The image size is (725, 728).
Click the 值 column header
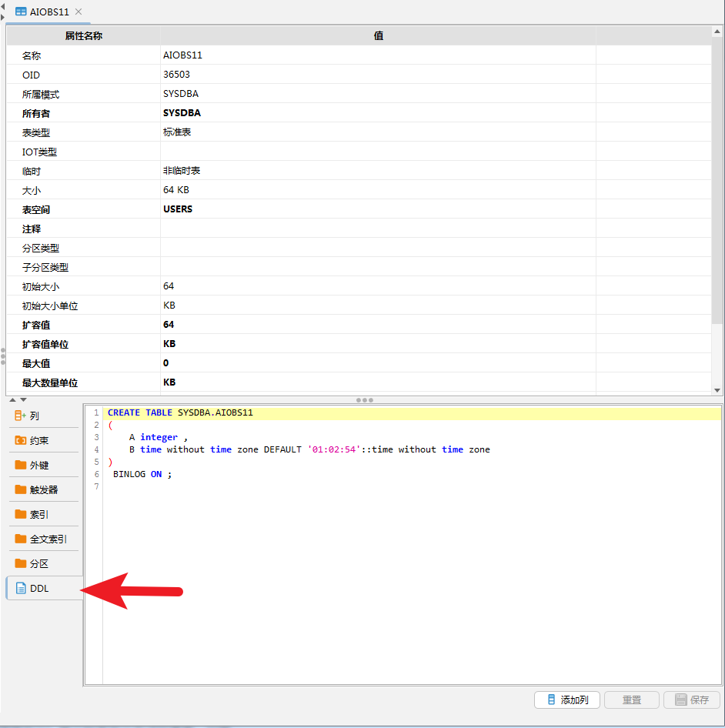(378, 35)
